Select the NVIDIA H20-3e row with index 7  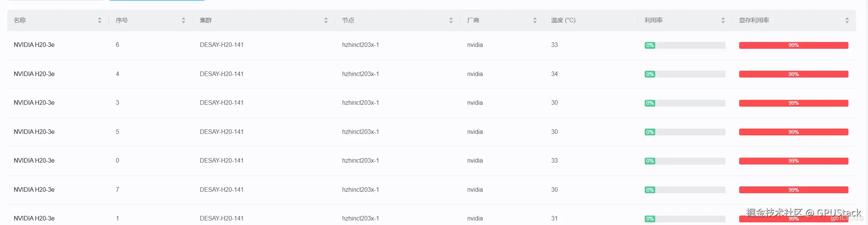[x=432, y=190]
